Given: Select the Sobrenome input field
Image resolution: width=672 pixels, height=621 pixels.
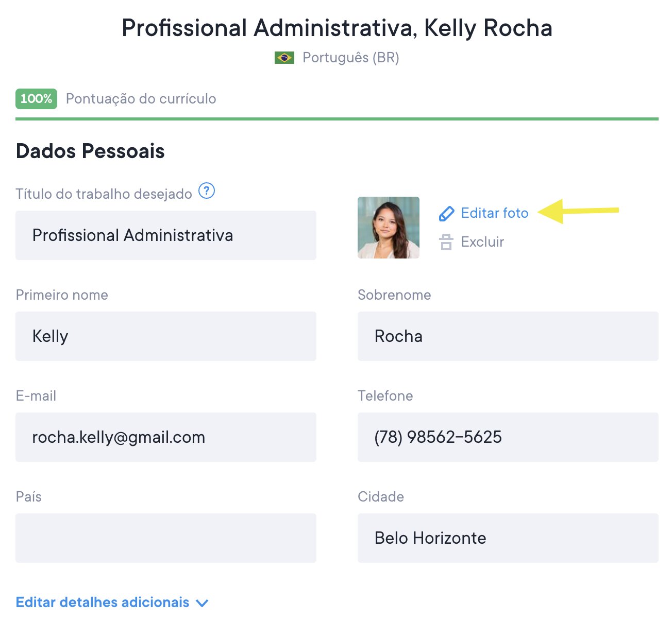Looking at the screenshot, I should pos(508,336).
